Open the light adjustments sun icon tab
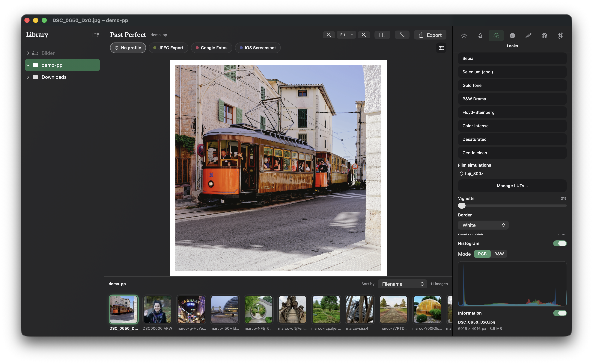The image size is (593, 364). point(464,36)
